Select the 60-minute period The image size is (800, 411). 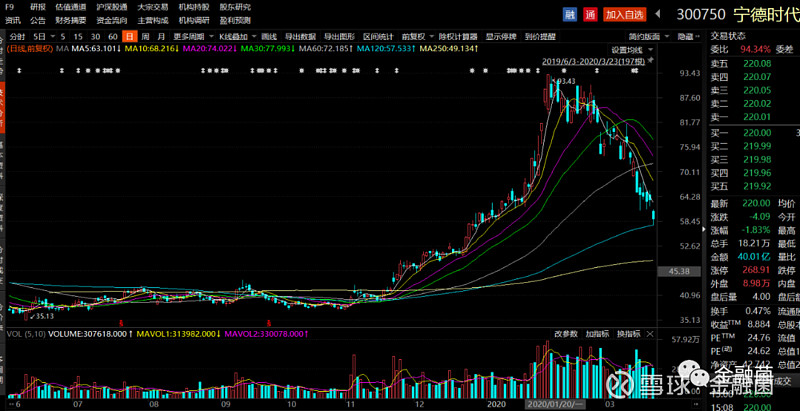113,37
